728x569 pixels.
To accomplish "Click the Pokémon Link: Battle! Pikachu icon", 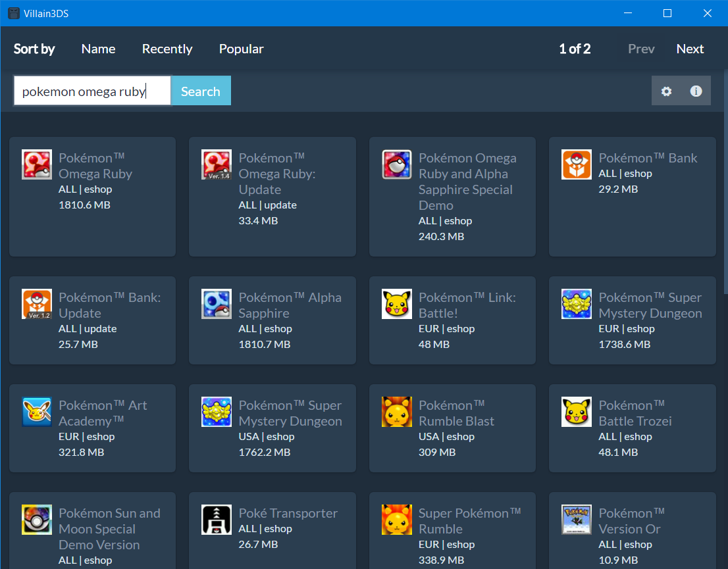I will tap(396, 304).
